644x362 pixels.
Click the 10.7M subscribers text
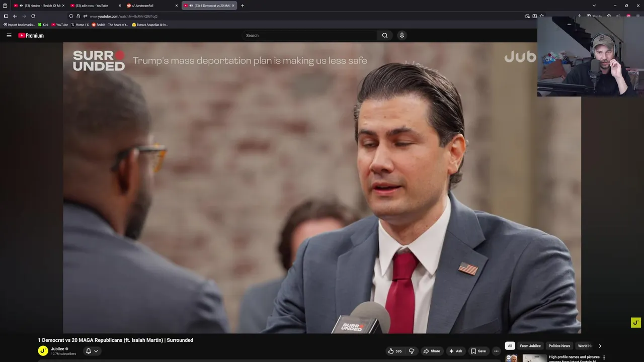[x=63, y=354]
